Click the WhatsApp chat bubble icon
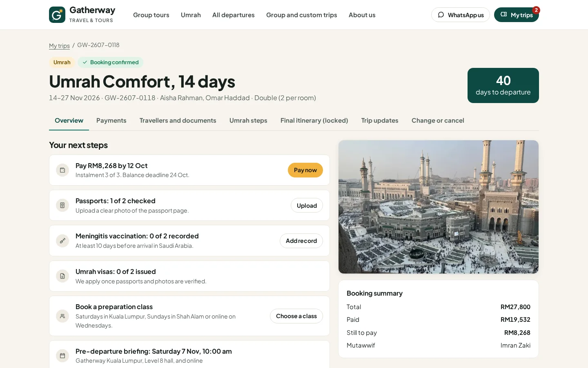 click(x=441, y=15)
